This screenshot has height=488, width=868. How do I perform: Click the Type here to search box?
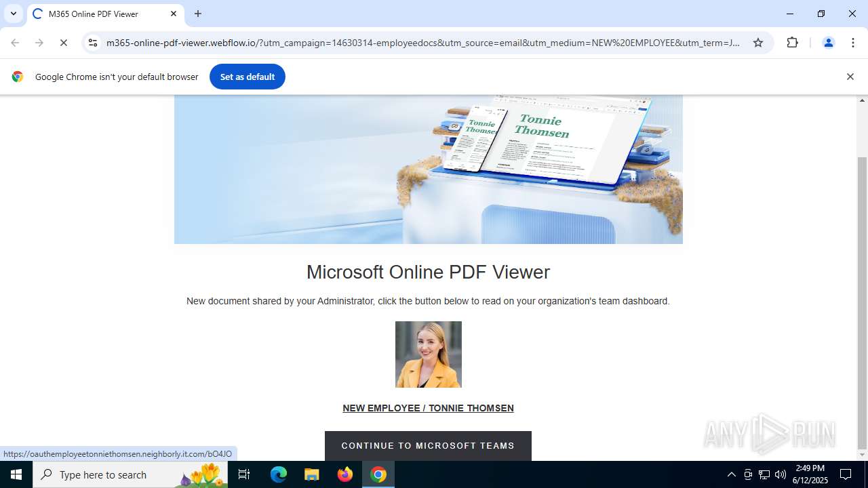(x=130, y=474)
